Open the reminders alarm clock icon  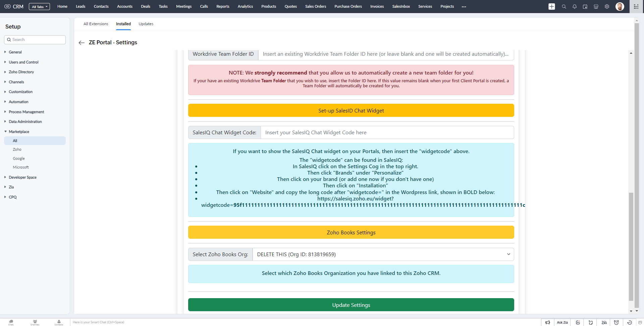[616, 322]
